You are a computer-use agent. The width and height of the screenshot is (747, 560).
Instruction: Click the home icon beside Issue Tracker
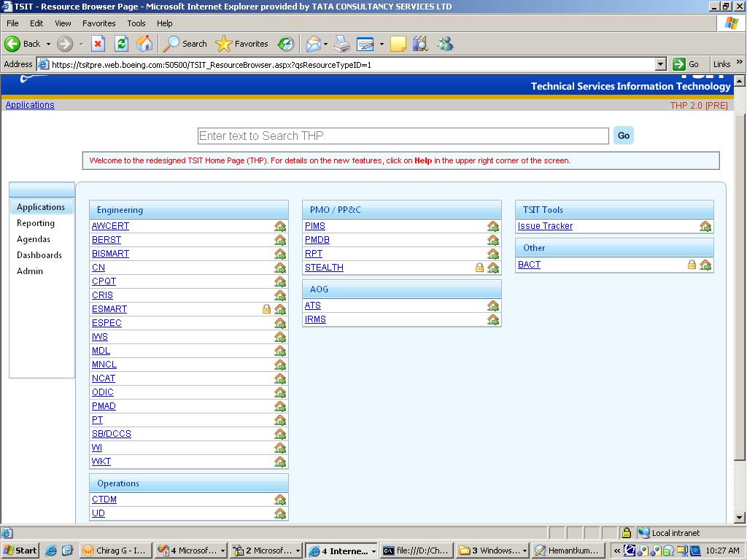[x=705, y=226]
